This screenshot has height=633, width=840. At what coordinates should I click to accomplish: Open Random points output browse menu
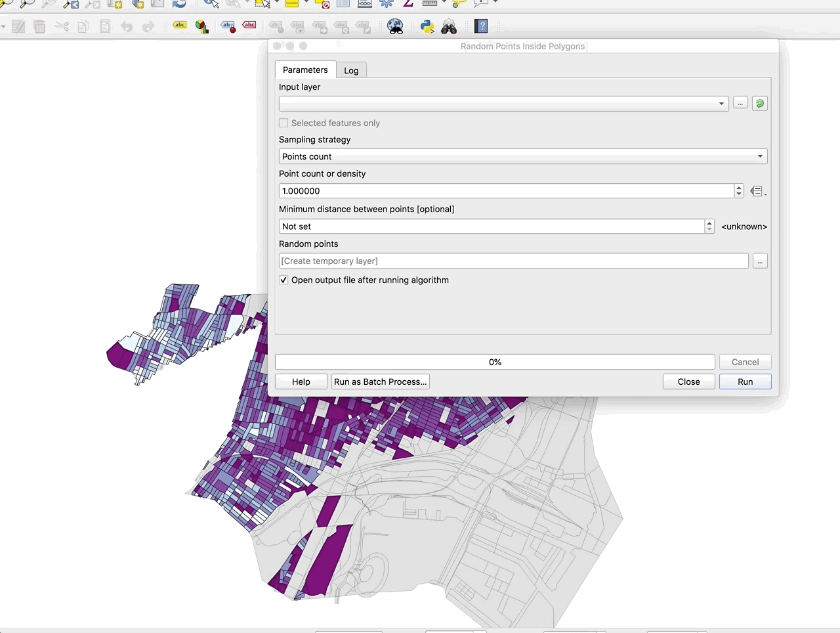[760, 261]
